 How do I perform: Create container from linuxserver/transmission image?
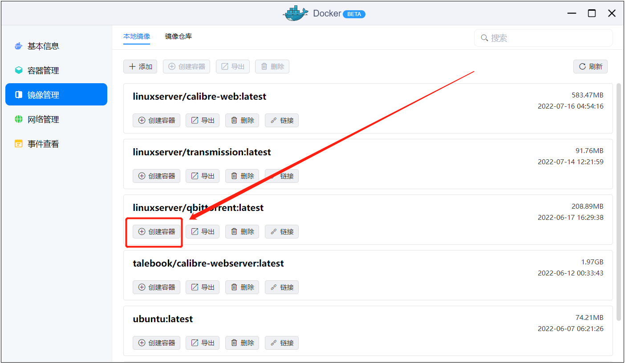(x=156, y=176)
